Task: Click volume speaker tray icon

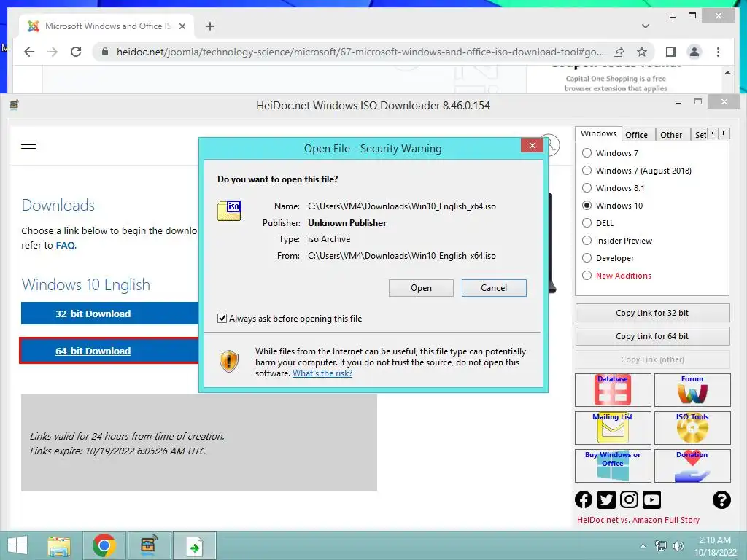Action: click(678, 546)
